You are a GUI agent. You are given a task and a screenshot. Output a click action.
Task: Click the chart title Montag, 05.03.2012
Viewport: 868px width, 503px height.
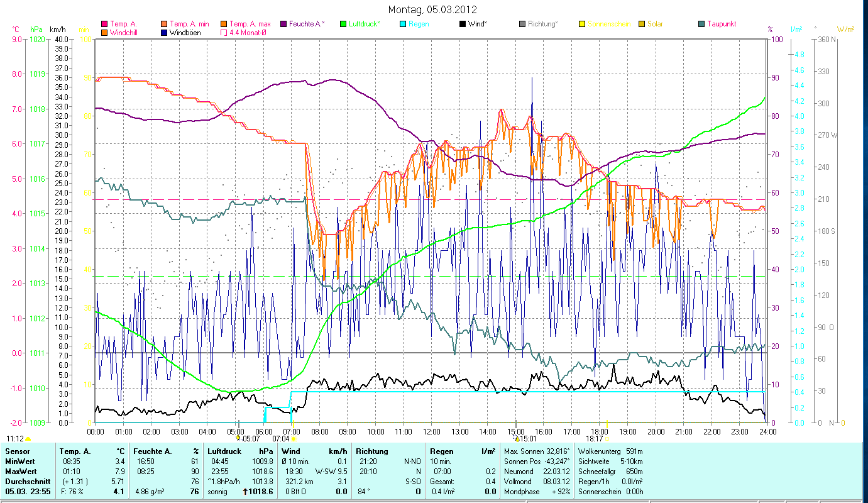click(x=432, y=9)
